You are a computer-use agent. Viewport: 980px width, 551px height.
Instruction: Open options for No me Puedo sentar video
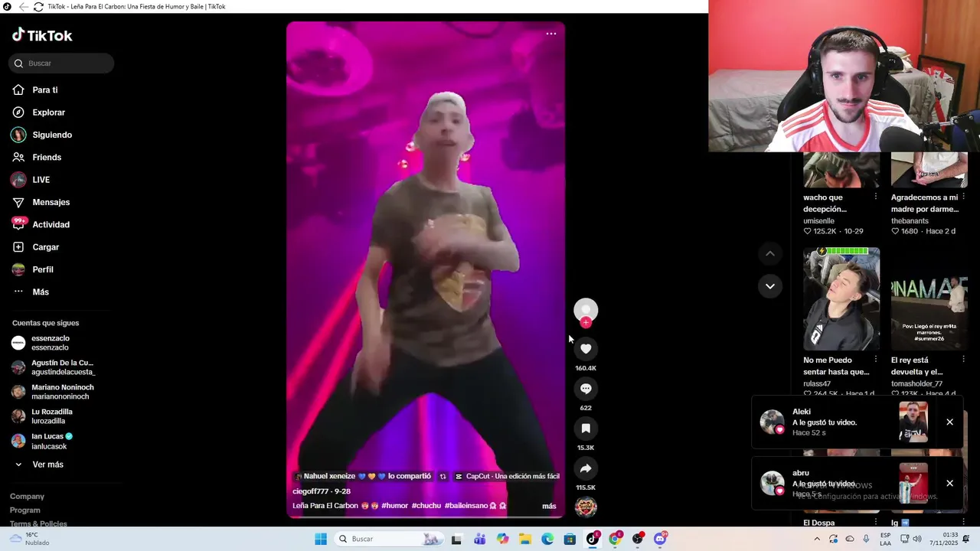pyautogui.click(x=876, y=360)
